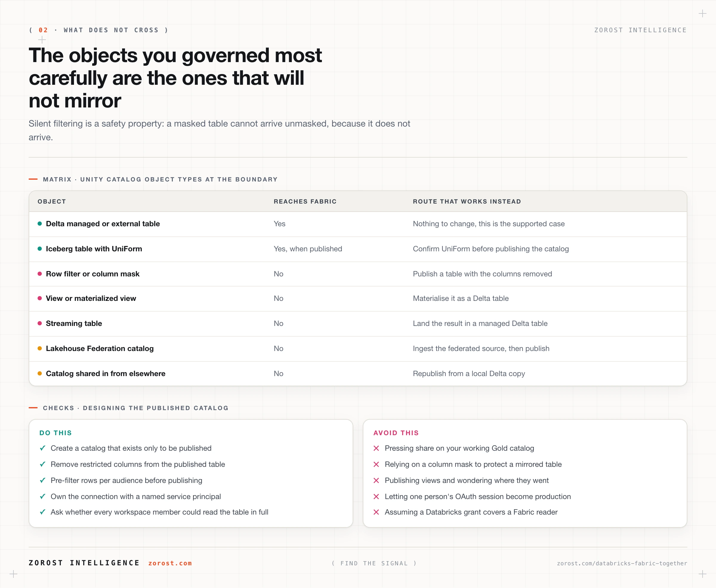716x588 pixels.
Task: Click the green dot beside Iceberg table with UniForm
Action: pyautogui.click(x=40, y=249)
